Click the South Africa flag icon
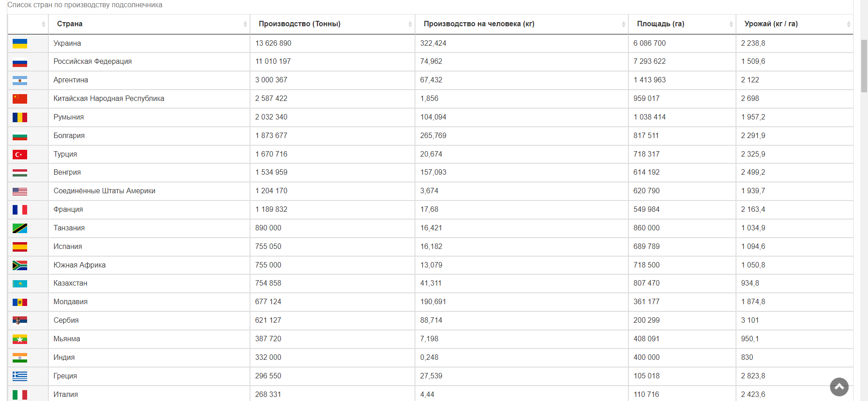This screenshot has width=868, height=401. [x=20, y=265]
